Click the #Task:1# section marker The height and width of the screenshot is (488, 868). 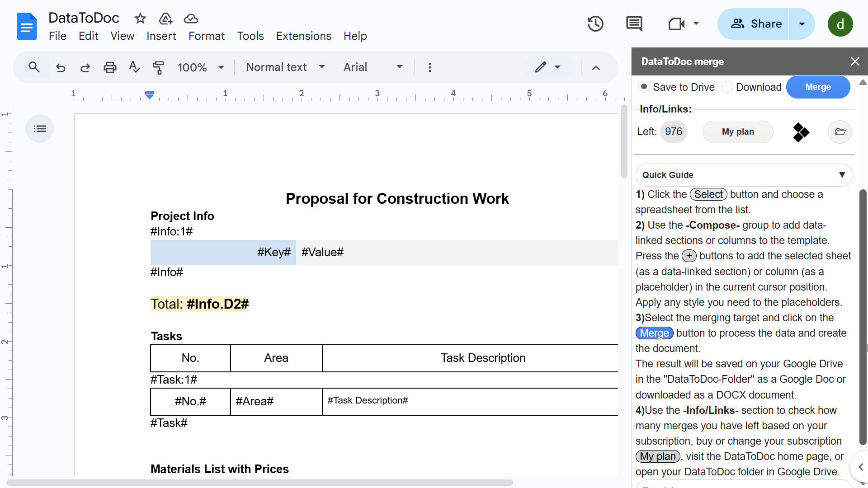pos(174,380)
